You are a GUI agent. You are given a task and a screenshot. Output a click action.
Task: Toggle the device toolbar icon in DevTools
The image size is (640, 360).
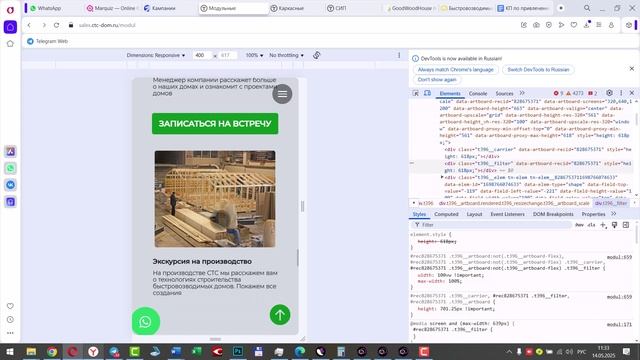coord(427,93)
